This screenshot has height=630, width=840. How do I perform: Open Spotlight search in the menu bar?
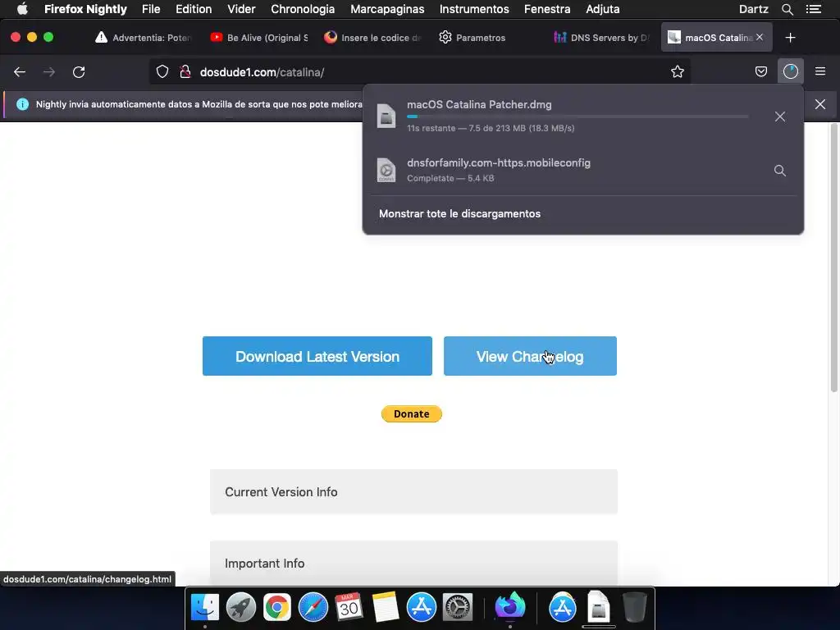(787, 9)
